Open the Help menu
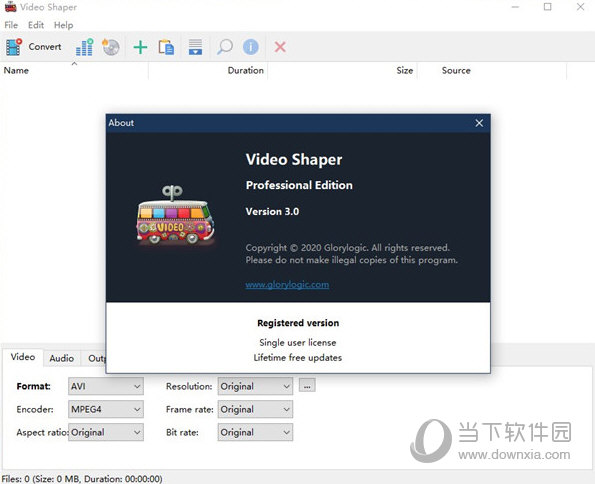This screenshot has height=484, width=595. (x=63, y=25)
